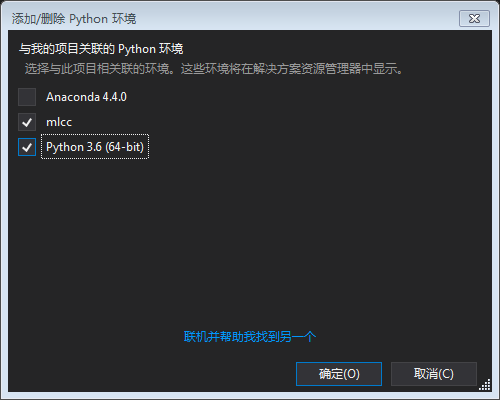The height and width of the screenshot is (400, 500).
Task: Click the mlcc environment name
Action: pyautogui.click(x=59, y=122)
